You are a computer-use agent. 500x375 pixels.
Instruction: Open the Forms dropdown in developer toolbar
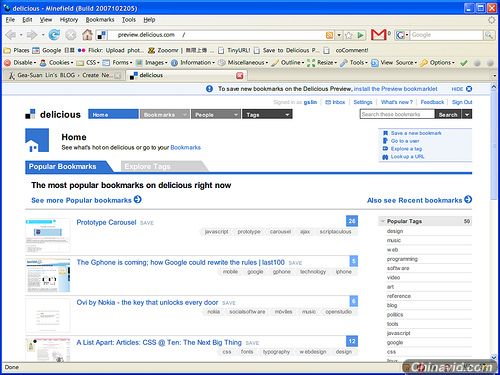(117, 63)
